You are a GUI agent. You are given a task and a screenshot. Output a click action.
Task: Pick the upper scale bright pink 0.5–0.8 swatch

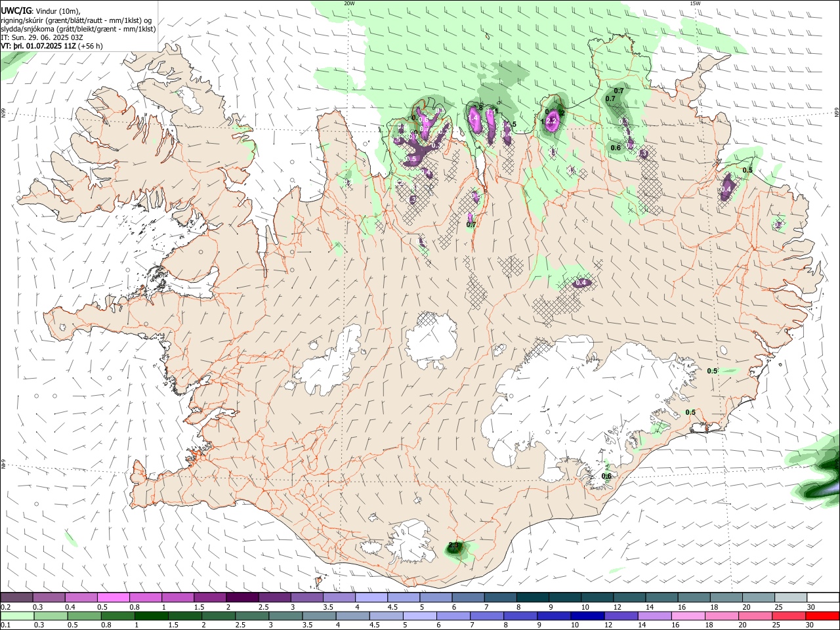coord(113,598)
